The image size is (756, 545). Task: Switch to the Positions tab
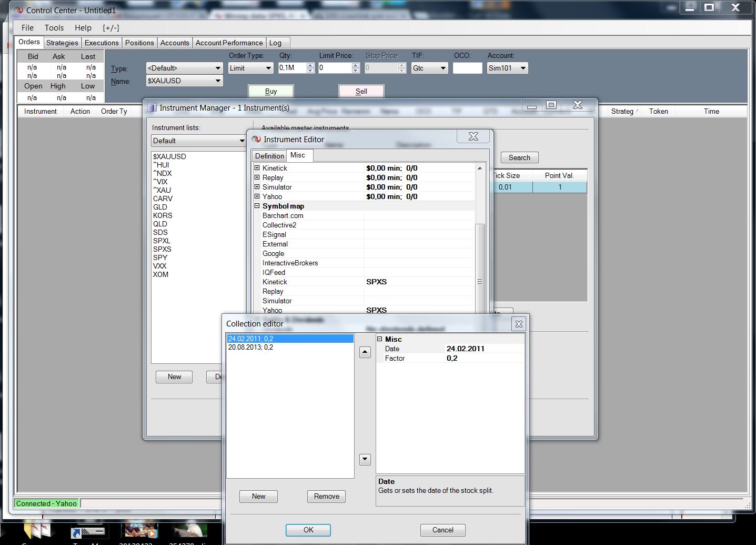tap(139, 43)
